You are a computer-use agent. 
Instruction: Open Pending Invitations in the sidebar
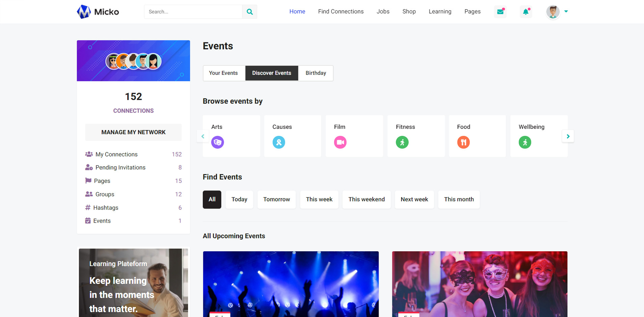pyautogui.click(x=120, y=168)
